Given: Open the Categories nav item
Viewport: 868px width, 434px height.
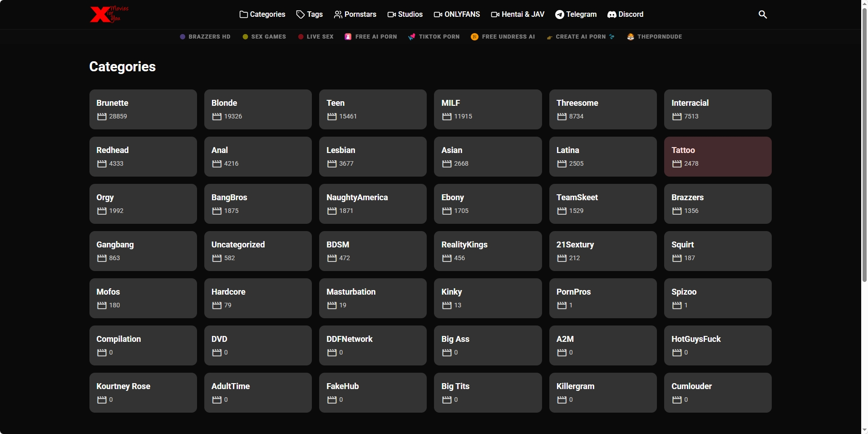Looking at the screenshot, I should click(x=262, y=15).
